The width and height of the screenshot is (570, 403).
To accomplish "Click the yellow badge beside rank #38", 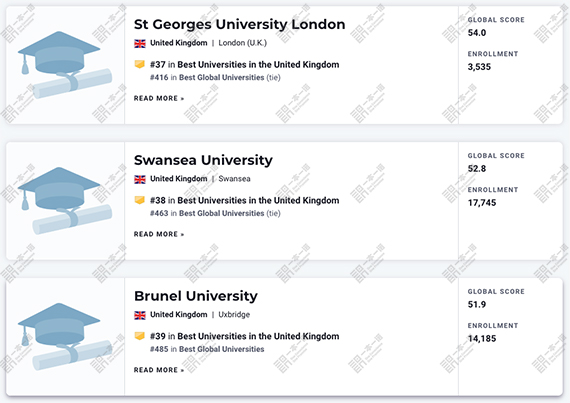I will pos(140,200).
